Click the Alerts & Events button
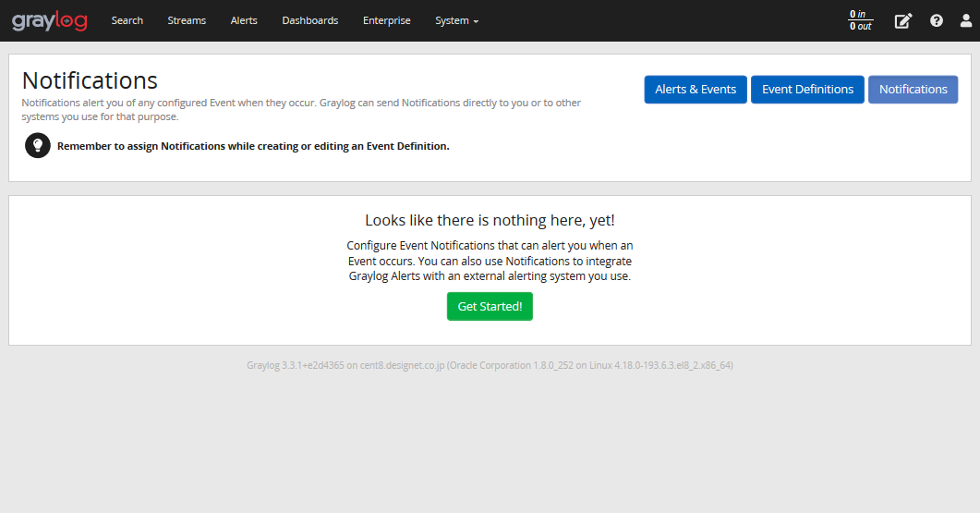Screen dimensions: 980x513 (x=695, y=90)
